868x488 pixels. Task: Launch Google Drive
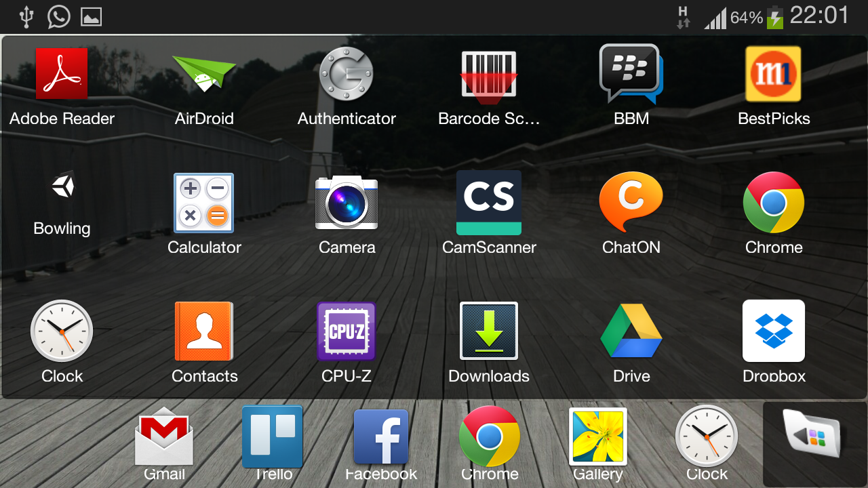(631, 331)
